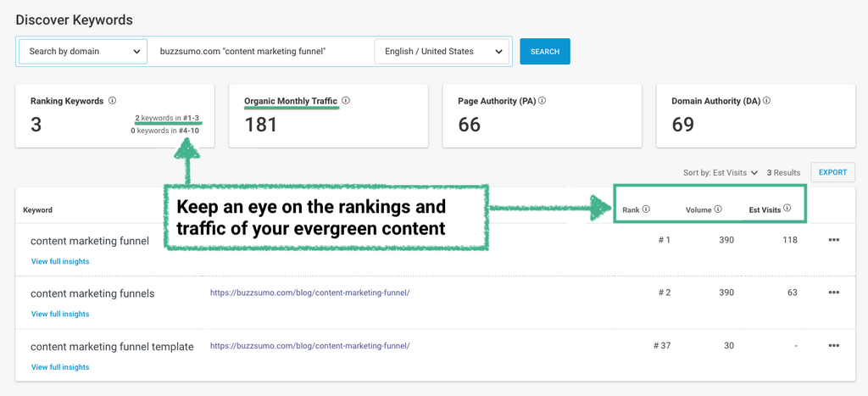Click info icon beside Ranking Keywords

pyautogui.click(x=113, y=101)
